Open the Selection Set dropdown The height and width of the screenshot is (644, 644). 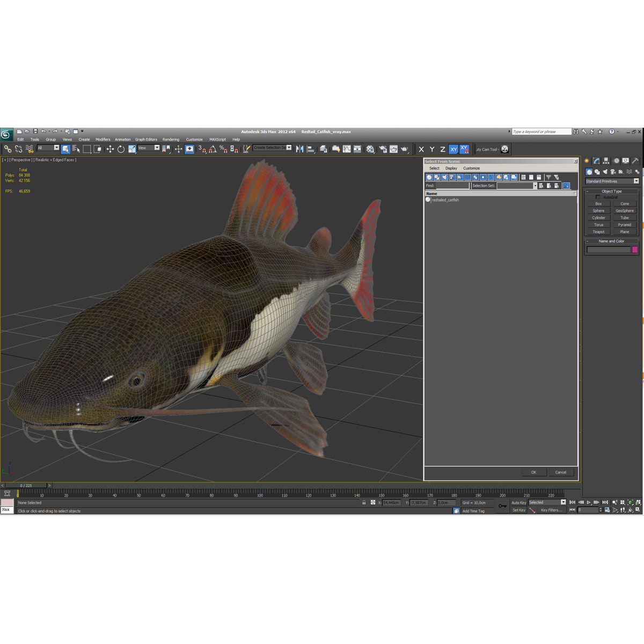coord(535,185)
